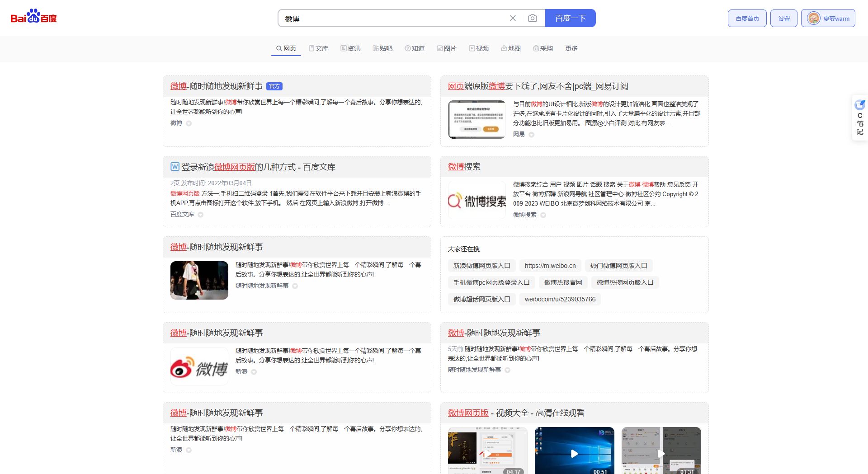This screenshot has width=868, height=474.
Task: Play the video thumbnail marked 01:31
Action: (661, 451)
